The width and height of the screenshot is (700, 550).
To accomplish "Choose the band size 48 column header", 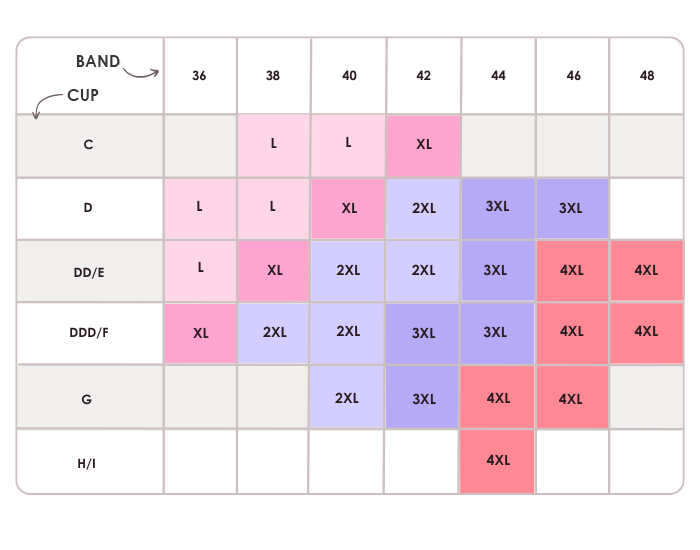I will coord(647,76).
